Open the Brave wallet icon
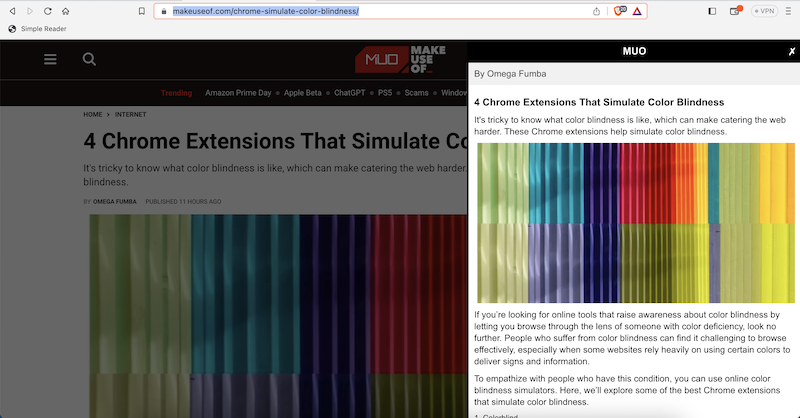The image size is (800, 418). pos(735,11)
